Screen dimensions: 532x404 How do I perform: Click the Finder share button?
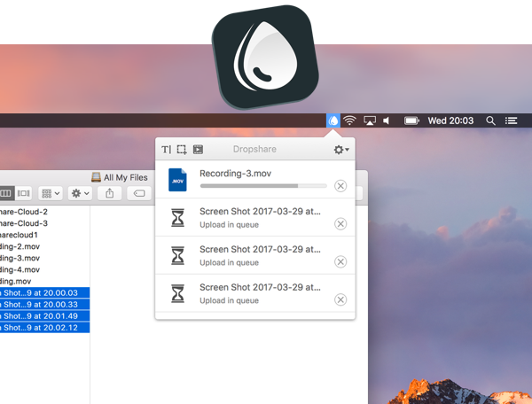(x=109, y=193)
